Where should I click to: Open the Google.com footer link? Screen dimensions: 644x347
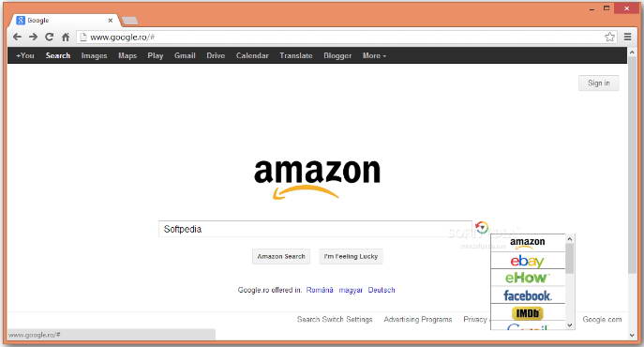(602, 320)
